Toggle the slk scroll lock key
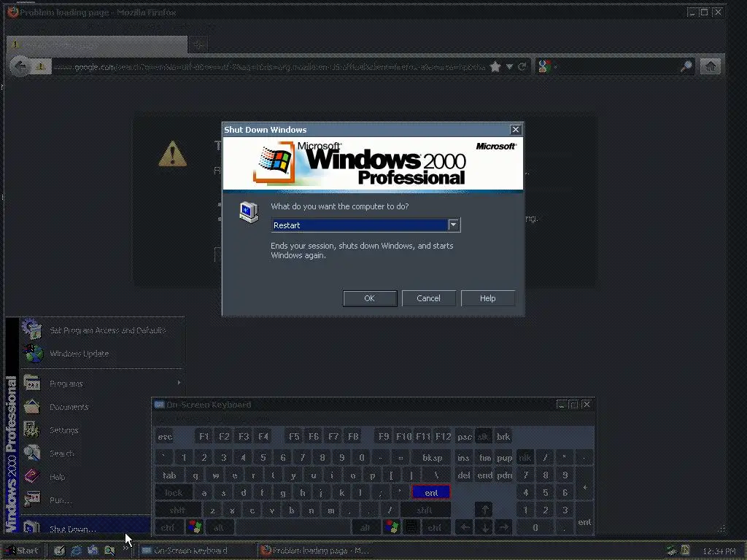Viewport: 747px width, 560px height. pos(483,437)
